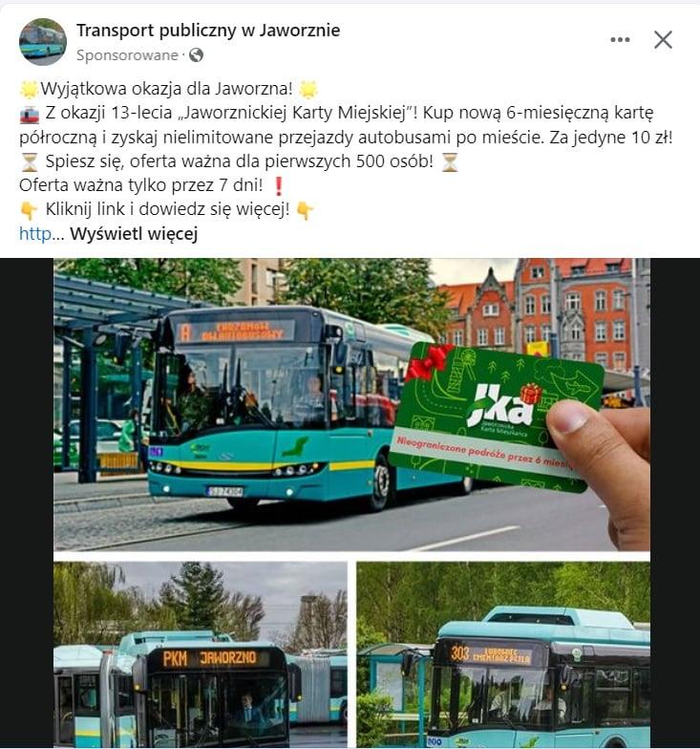Screen dimensions: 700x749
Task: Click the "Sponsorowane" label
Action: (x=127, y=55)
